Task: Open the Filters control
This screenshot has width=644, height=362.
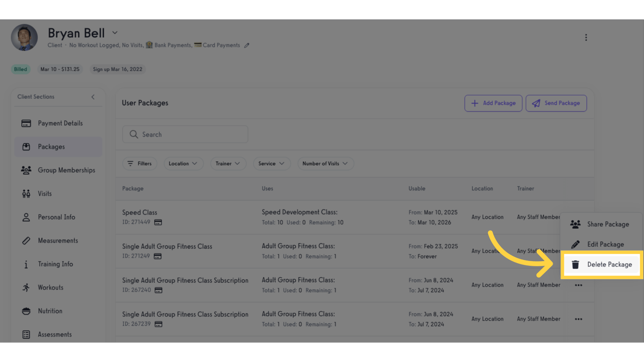Action: tap(140, 164)
